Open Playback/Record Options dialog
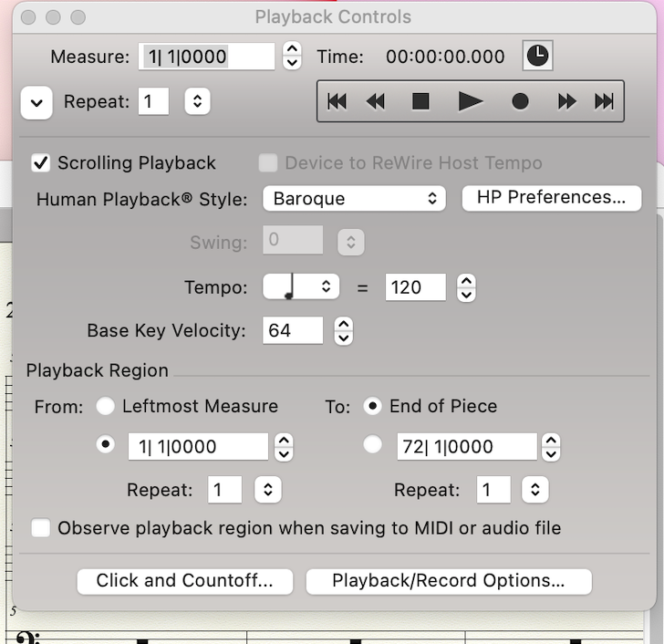 pyautogui.click(x=448, y=581)
